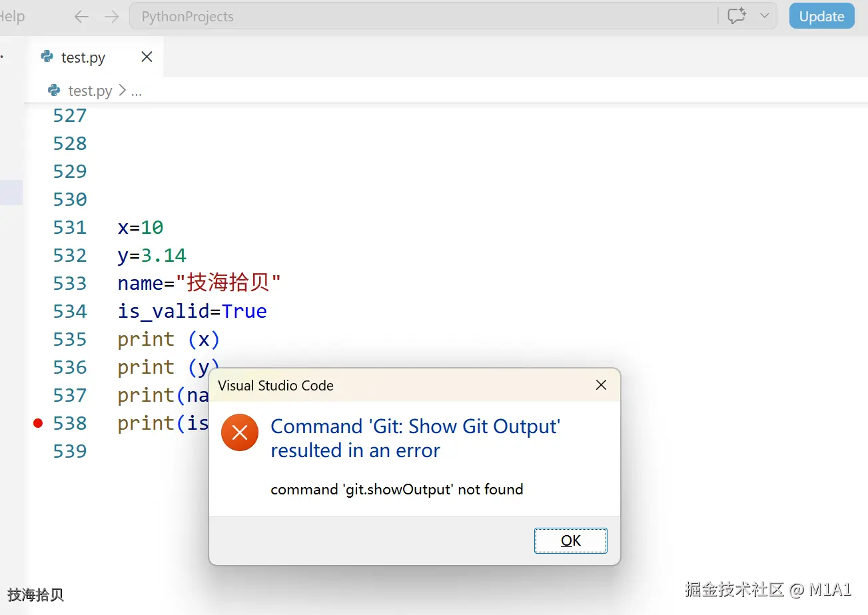
Task: Close the Visual Studio Code dialog
Action: tap(601, 385)
